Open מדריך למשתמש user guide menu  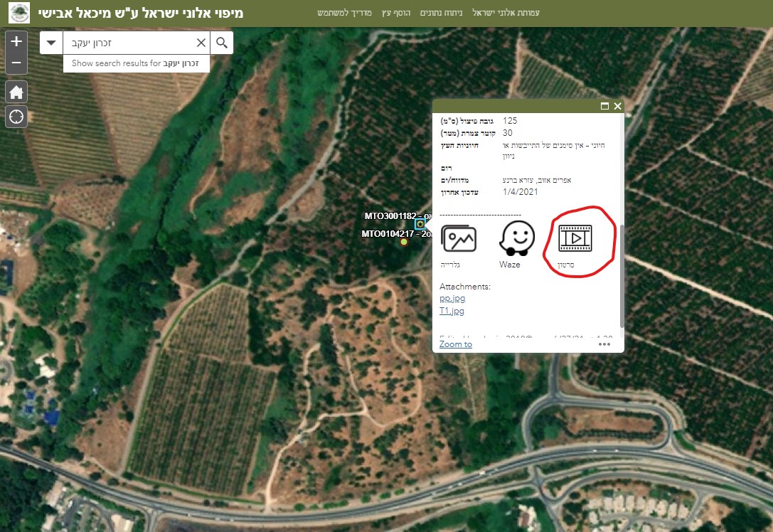coord(345,13)
